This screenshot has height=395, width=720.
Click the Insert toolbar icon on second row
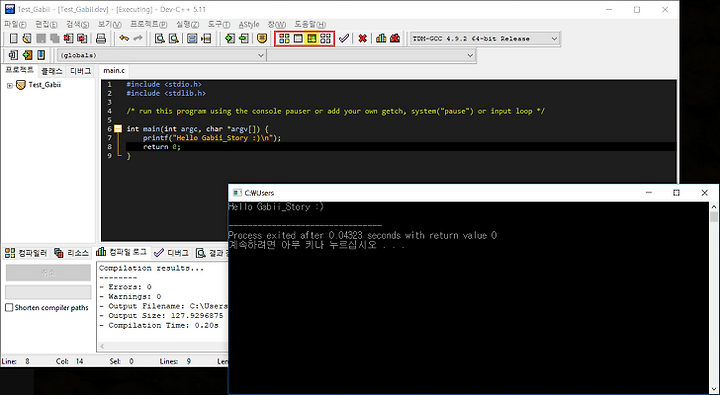point(13,55)
